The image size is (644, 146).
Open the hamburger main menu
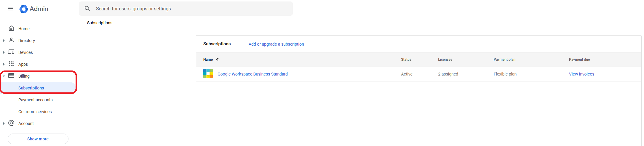pyautogui.click(x=11, y=9)
